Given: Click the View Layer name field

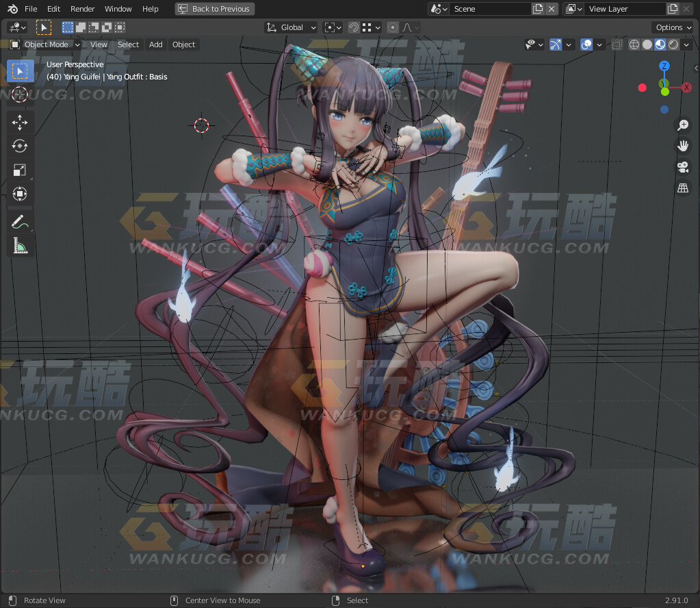Looking at the screenshot, I should click(626, 9).
